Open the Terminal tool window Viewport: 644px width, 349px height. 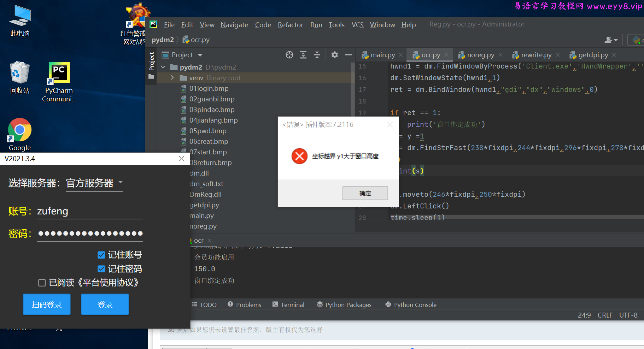[288, 304]
